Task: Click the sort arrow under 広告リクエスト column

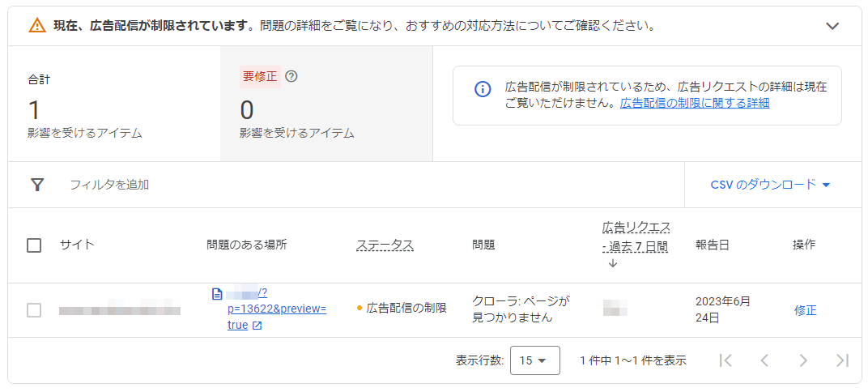Action: coord(612,263)
